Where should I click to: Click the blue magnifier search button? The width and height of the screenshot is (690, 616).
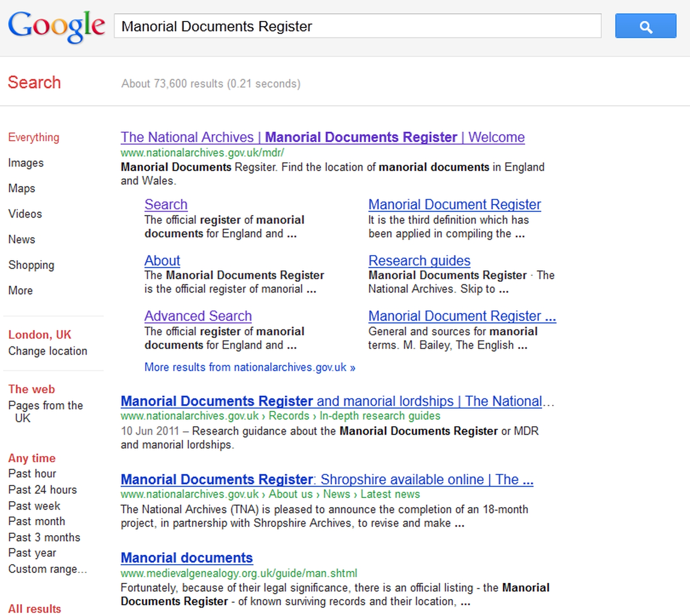[x=645, y=26]
